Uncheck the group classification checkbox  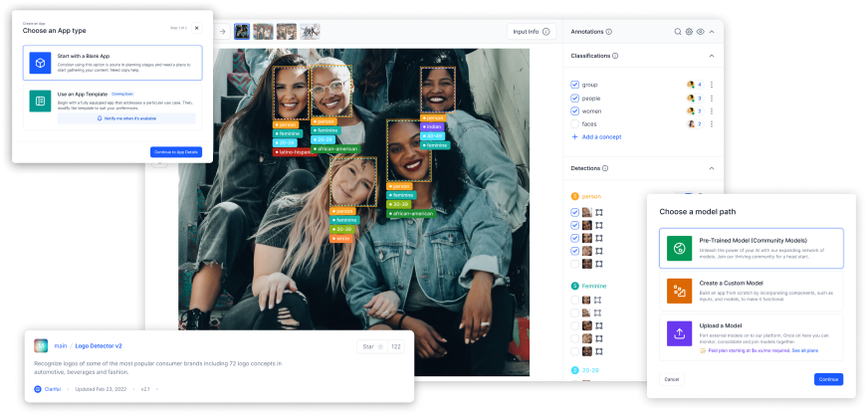[574, 85]
